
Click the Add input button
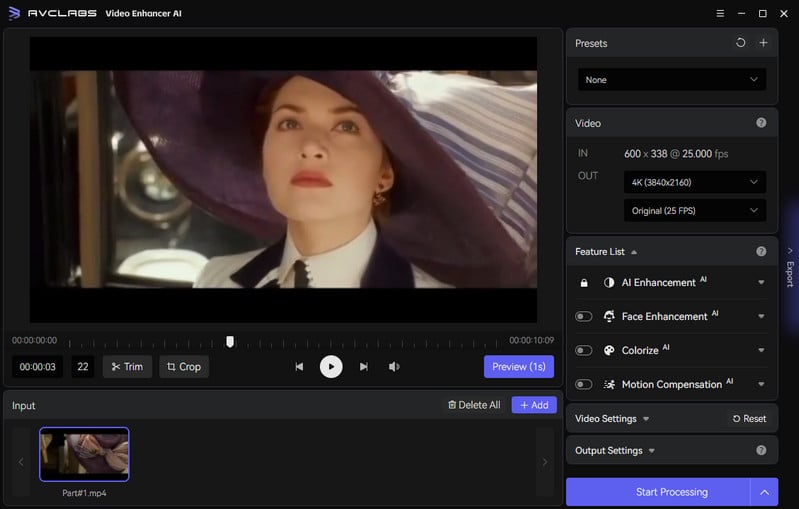pos(534,405)
